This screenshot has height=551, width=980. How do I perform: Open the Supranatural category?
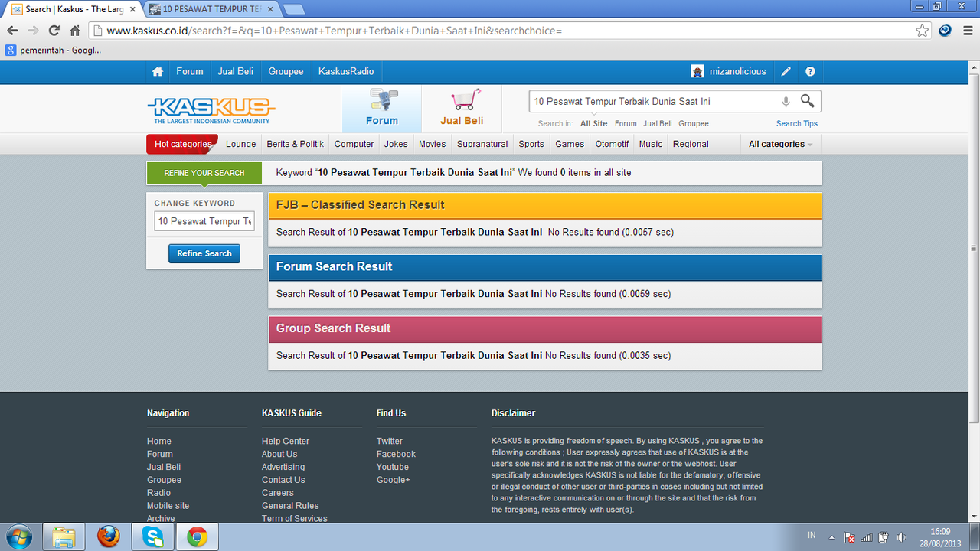pos(482,144)
